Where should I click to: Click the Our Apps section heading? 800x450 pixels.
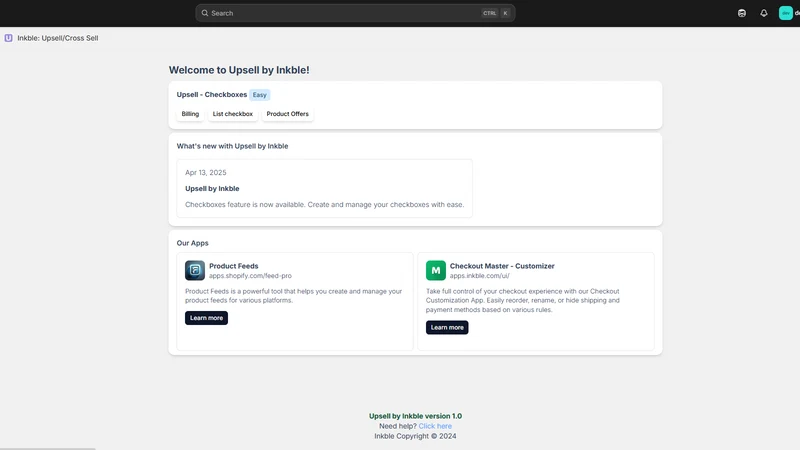(x=193, y=243)
